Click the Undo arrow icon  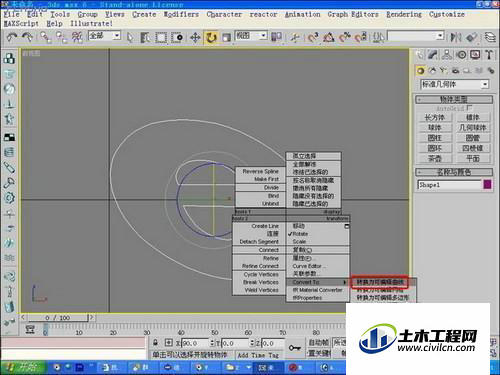12,37
